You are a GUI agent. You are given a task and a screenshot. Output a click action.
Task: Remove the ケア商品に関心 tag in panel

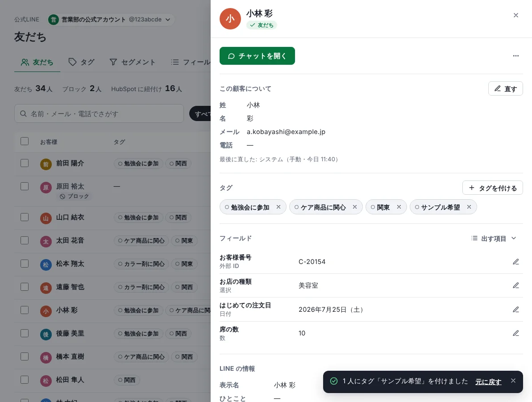(x=354, y=207)
